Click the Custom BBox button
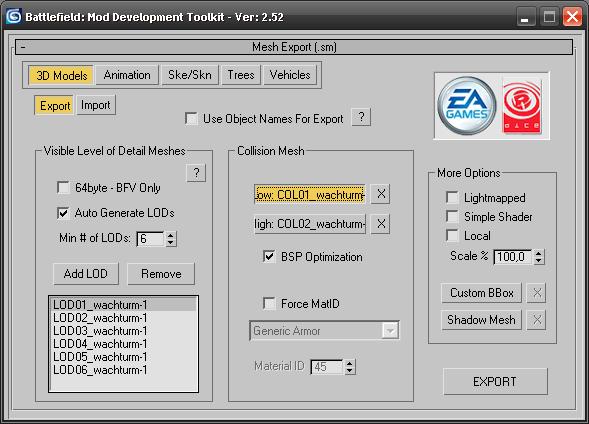This screenshot has height=424, width=589. click(482, 293)
